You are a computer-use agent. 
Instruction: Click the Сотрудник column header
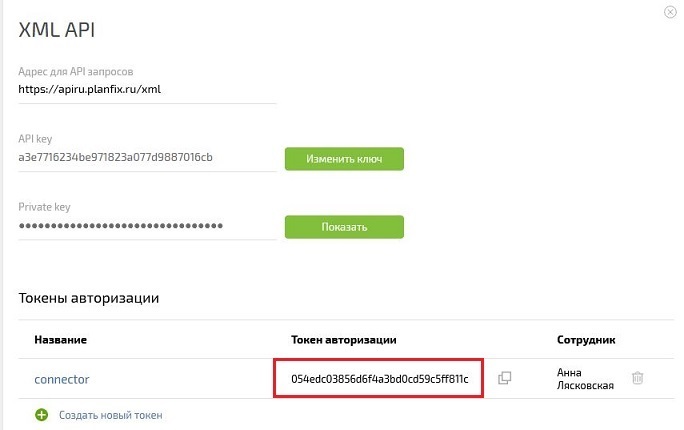(586, 340)
